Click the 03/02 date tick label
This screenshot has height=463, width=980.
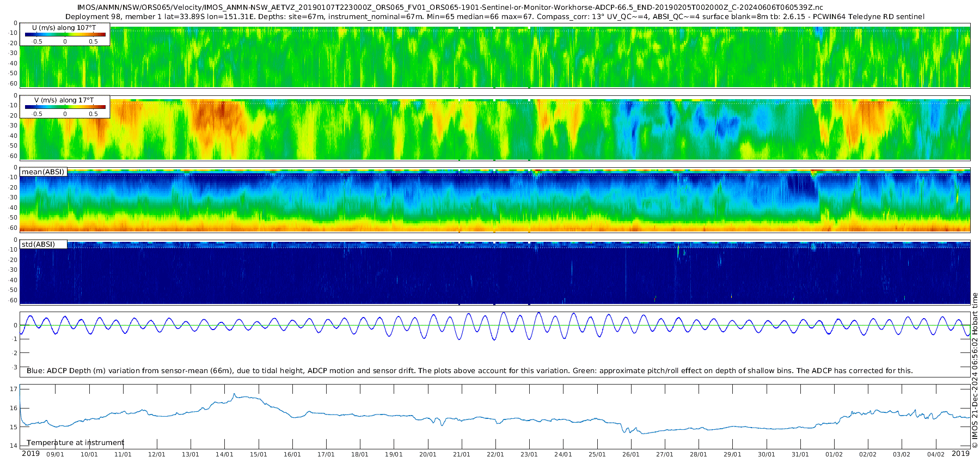(902, 454)
